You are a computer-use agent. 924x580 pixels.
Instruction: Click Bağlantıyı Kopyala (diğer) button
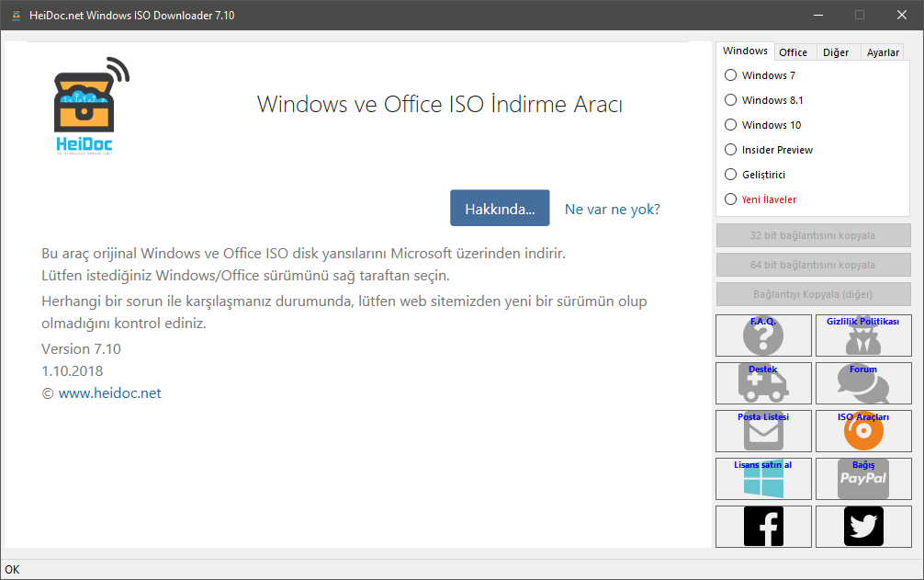[813, 294]
